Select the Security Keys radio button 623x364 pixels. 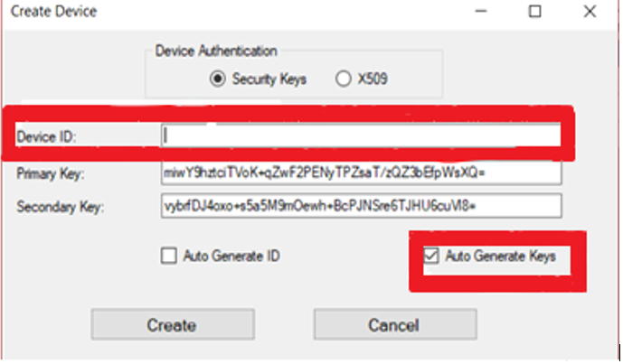pos(218,79)
